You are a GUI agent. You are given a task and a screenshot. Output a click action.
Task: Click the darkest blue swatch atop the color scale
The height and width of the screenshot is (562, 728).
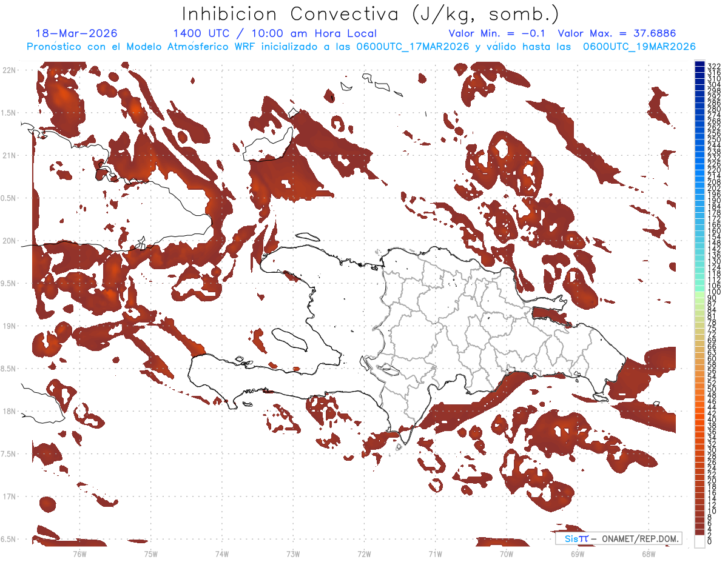click(699, 64)
